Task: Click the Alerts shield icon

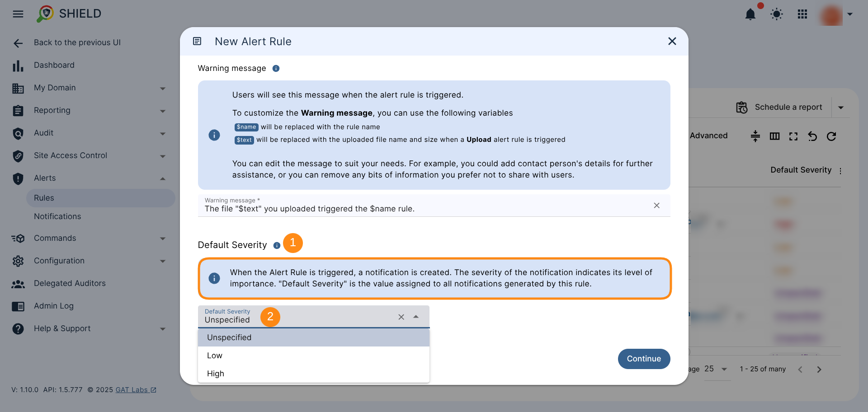Action: tap(18, 179)
